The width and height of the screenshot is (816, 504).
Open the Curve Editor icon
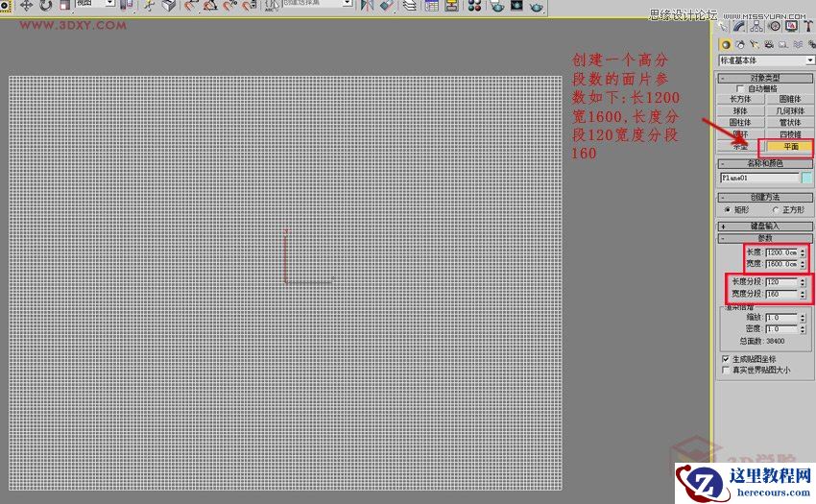pyautogui.click(x=431, y=5)
